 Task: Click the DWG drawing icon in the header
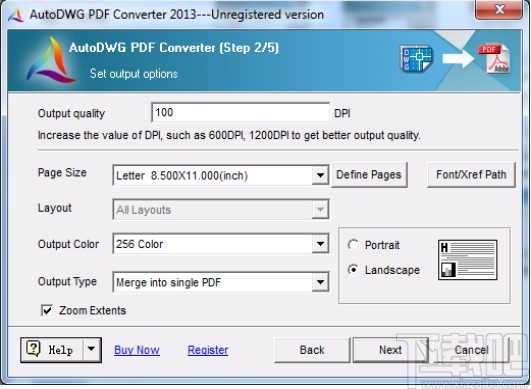416,58
